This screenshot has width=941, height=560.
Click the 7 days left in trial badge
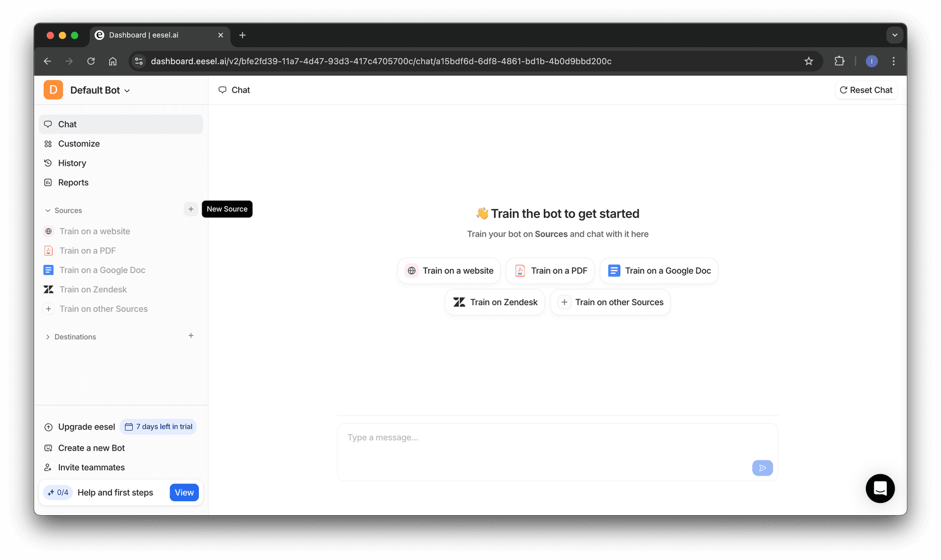click(x=159, y=427)
